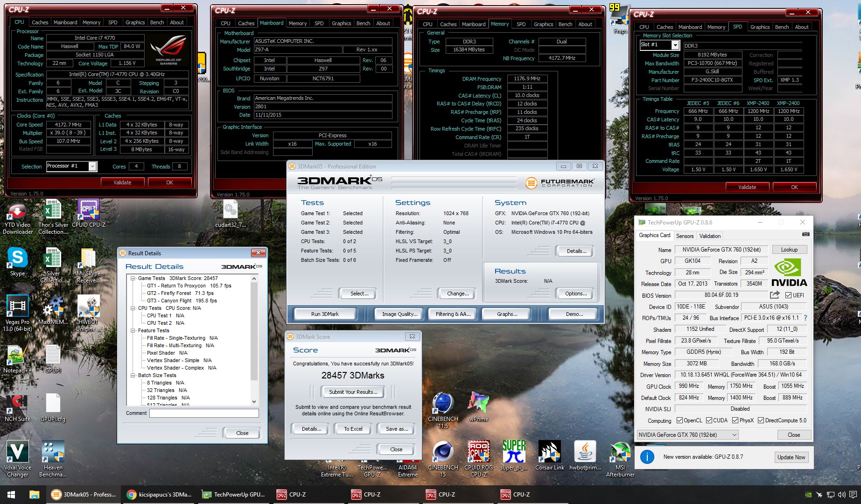Click Image Quality button in 3DMark05
Image resolution: width=861 pixels, height=504 pixels.
[399, 314]
